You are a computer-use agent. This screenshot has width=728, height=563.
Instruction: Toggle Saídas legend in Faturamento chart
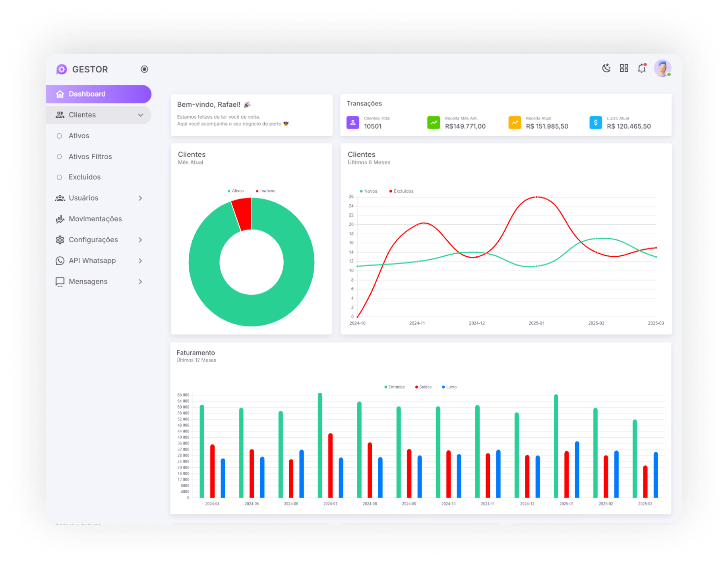pos(423,387)
